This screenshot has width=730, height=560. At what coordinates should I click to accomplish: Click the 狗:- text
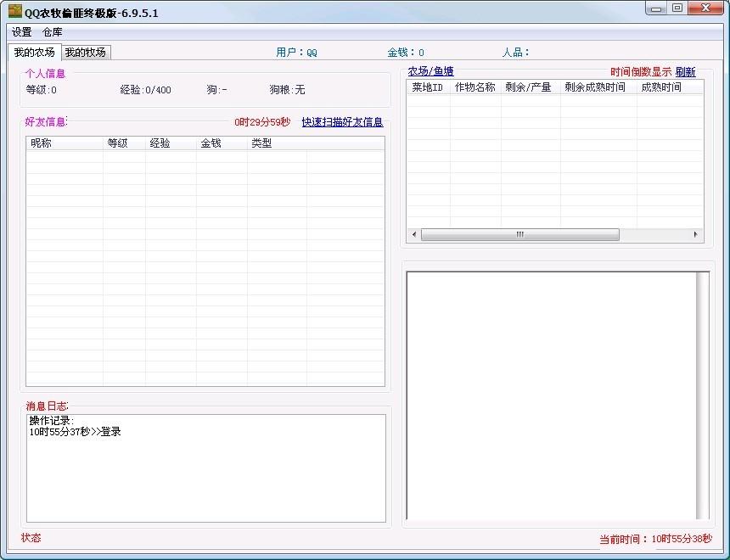pos(216,90)
